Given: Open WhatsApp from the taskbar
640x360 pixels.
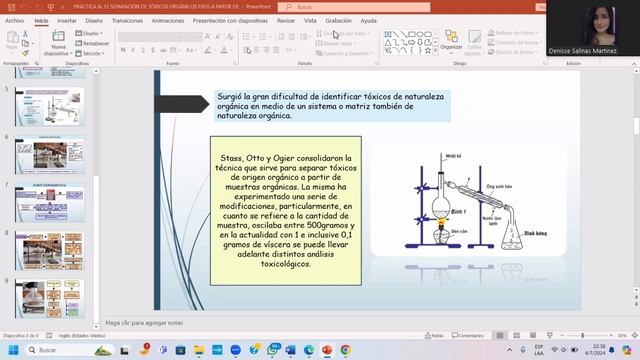Looking at the screenshot, I should [273, 350].
